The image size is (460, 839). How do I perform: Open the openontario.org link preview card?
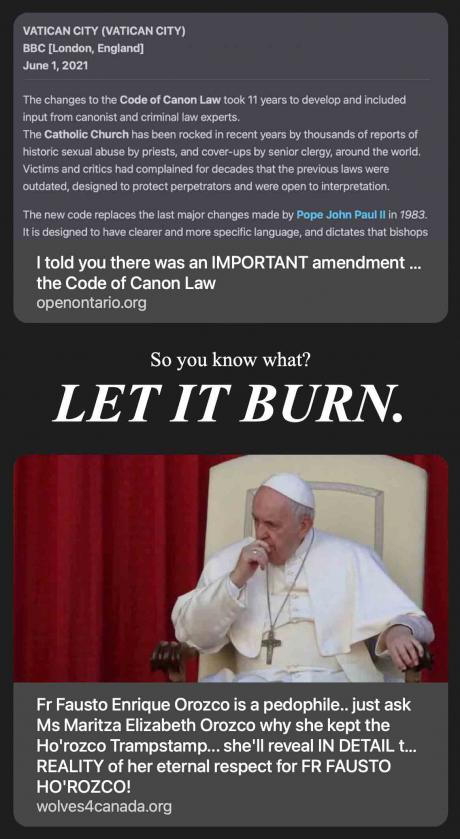pyautogui.click(x=231, y=167)
